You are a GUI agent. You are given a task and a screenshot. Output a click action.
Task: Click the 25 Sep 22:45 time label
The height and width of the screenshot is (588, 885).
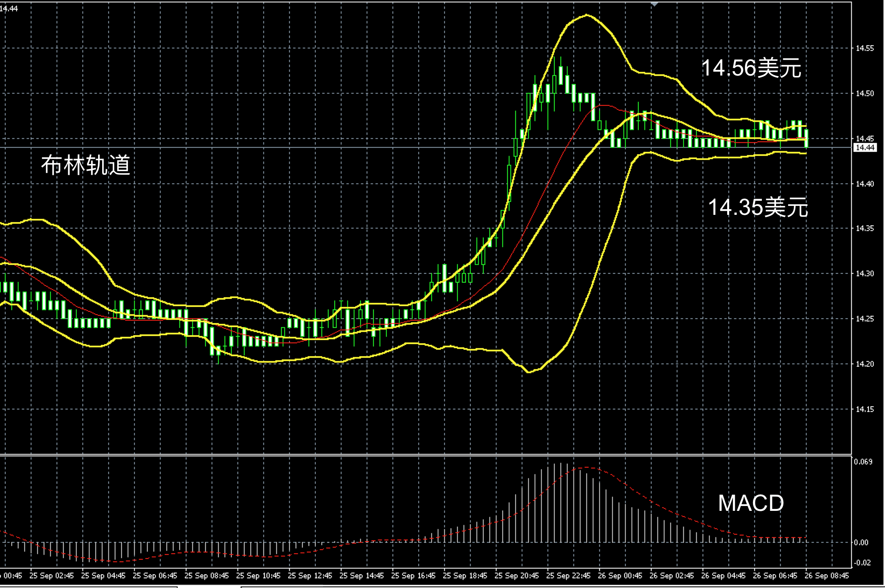click(568, 576)
